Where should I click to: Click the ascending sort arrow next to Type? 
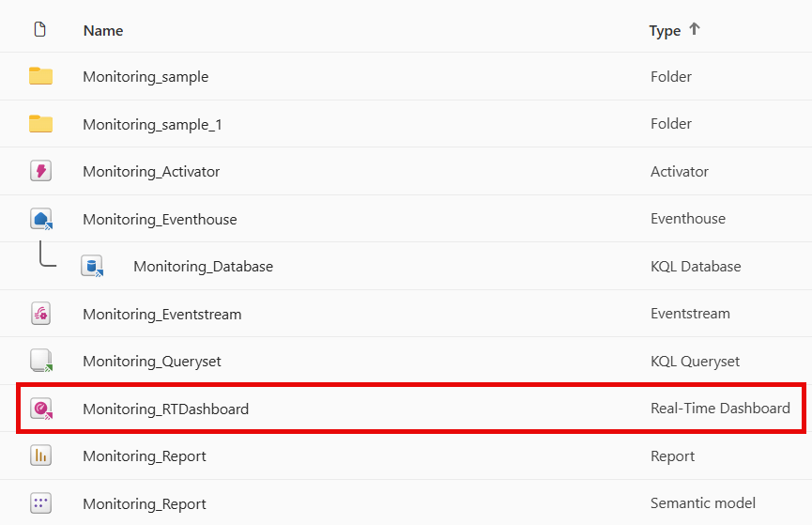695,29
